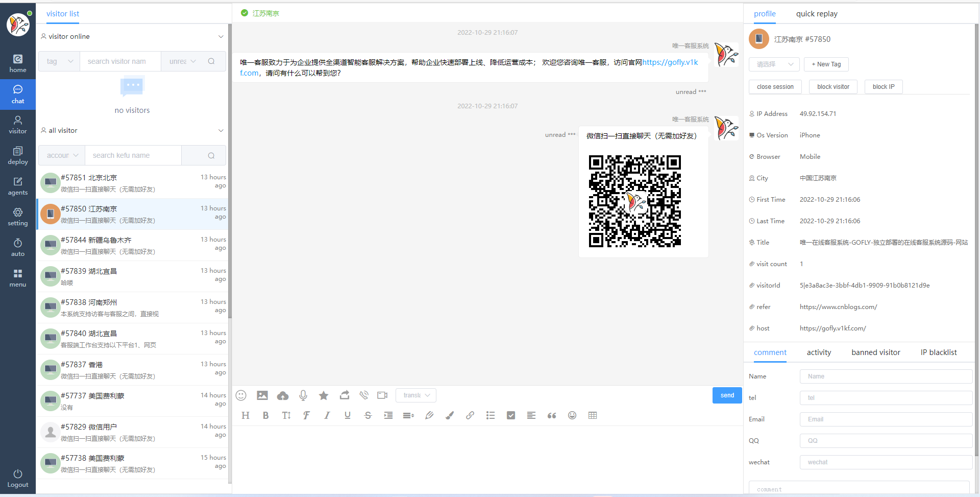Open the tag filter dropdown

click(59, 61)
